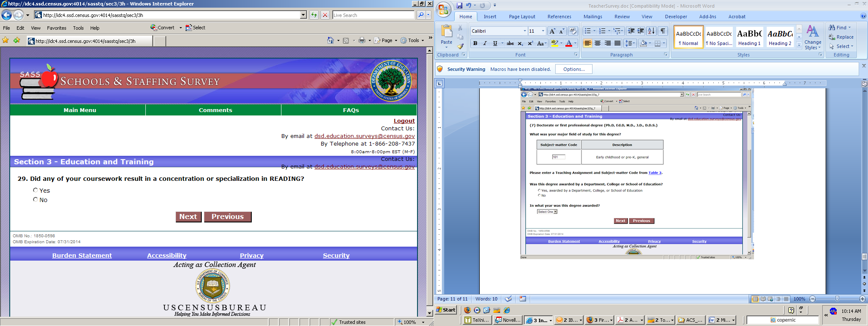The height and width of the screenshot is (326, 868).
Task: Click the Clear Formatting icon
Action: pos(573,31)
